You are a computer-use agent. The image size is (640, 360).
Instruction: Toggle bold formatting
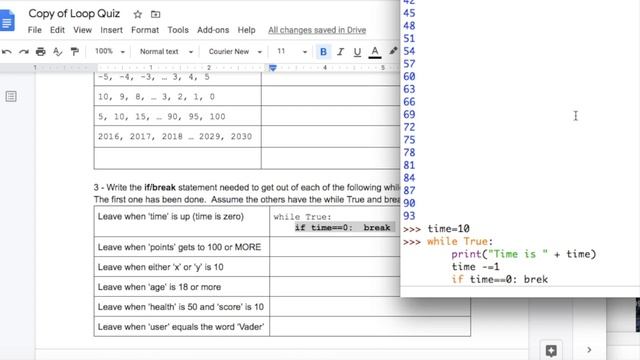[323, 52]
